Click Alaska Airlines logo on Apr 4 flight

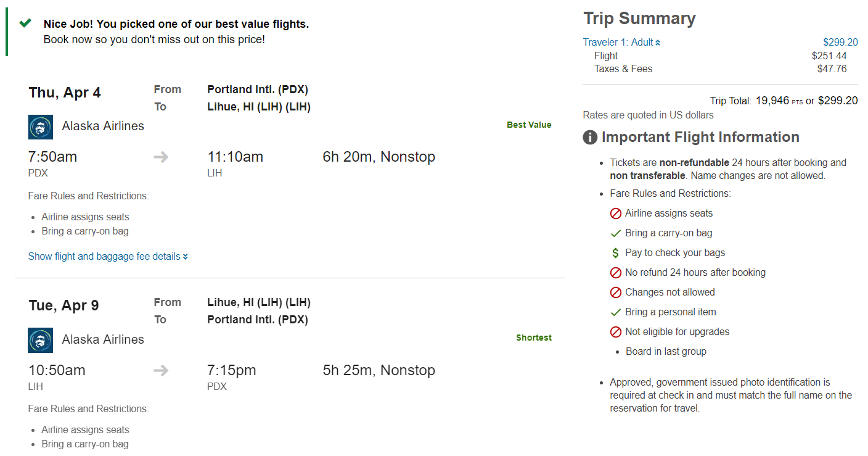pos(41,127)
